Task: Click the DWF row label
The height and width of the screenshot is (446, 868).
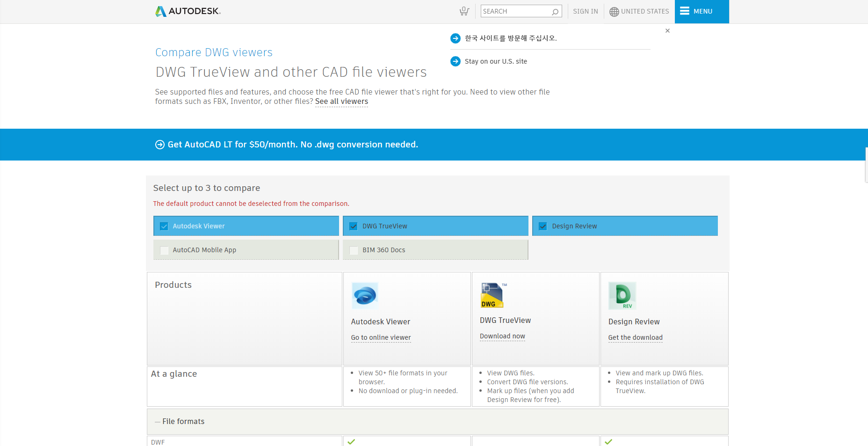Action: click(158, 442)
